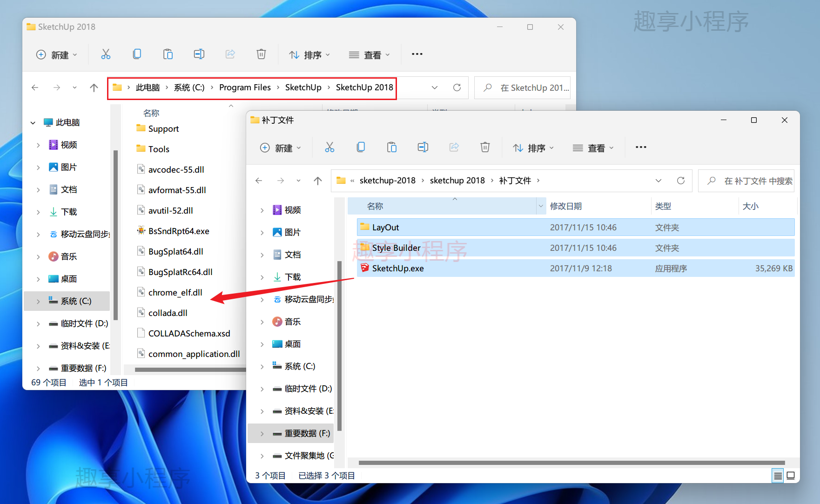The image size is (820, 504).
Task: Select Style Builder folder
Action: pos(576,248)
